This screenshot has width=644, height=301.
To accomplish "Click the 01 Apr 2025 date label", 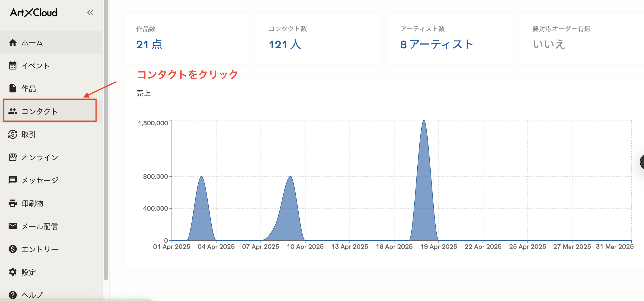I will (172, 247).
